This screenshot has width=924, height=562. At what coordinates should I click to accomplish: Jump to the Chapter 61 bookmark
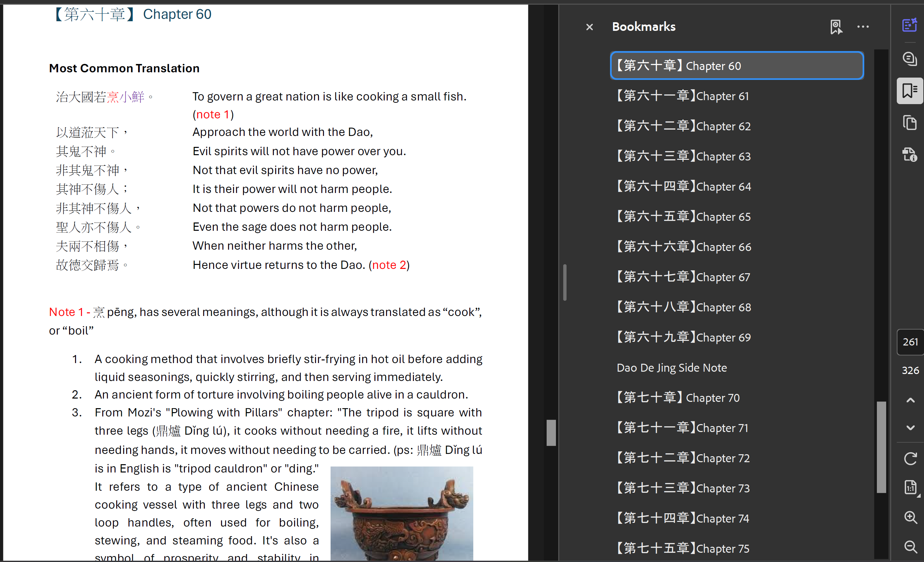point(682,96)
